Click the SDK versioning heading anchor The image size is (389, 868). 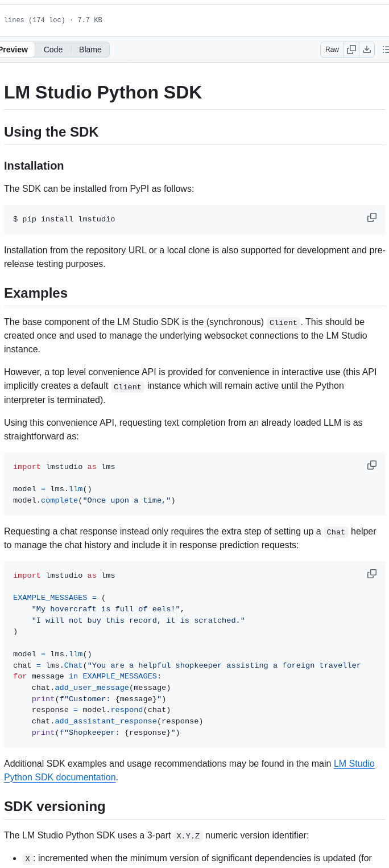click(54, 807)
